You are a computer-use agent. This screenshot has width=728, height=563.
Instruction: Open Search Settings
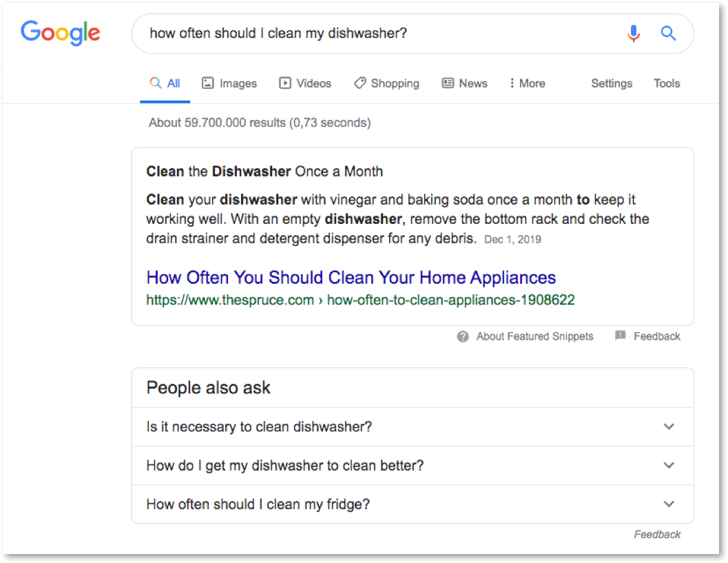pyautogui.click(x=612, y=83)
